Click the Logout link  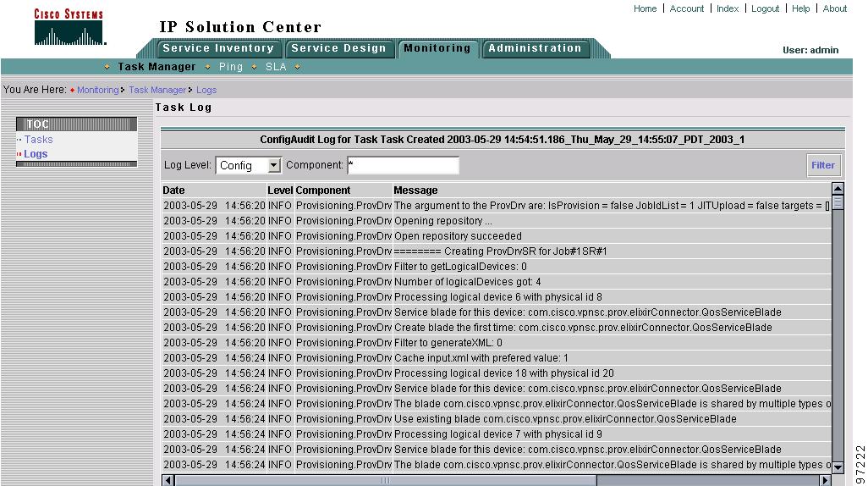click(765, 8)
